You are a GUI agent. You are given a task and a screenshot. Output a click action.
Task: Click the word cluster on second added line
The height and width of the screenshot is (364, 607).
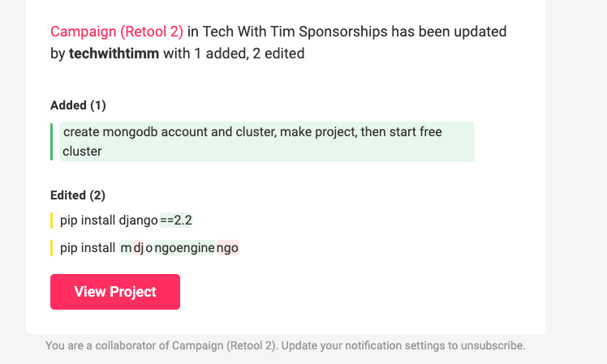[x=82, y=152]
